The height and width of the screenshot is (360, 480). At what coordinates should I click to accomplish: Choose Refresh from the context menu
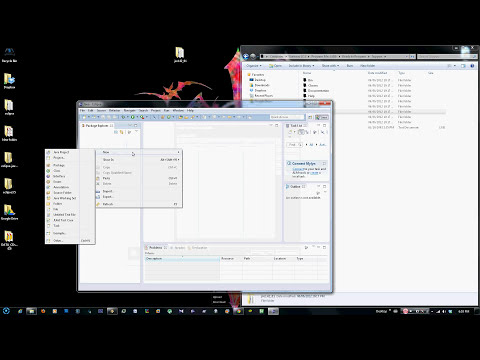(x=139, y=204)
